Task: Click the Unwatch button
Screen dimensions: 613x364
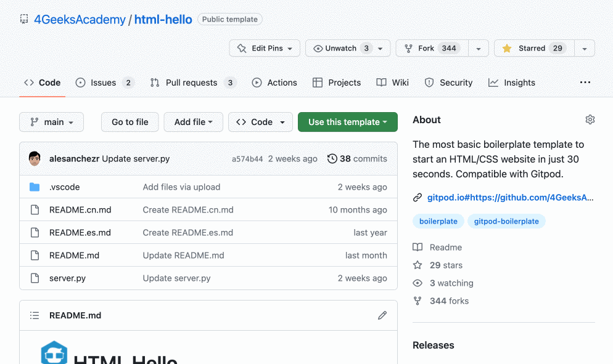Action: point(348,48)
